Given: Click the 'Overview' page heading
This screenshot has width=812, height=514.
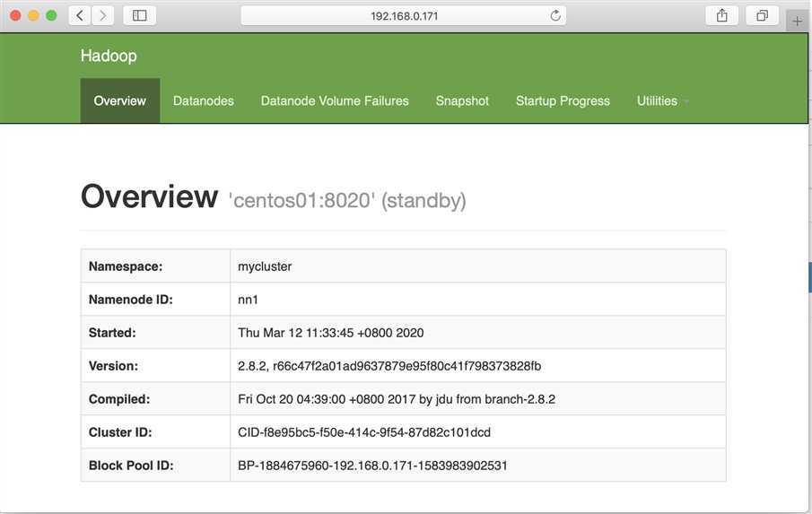Looking at the screenshot, I should coord(149,196).
